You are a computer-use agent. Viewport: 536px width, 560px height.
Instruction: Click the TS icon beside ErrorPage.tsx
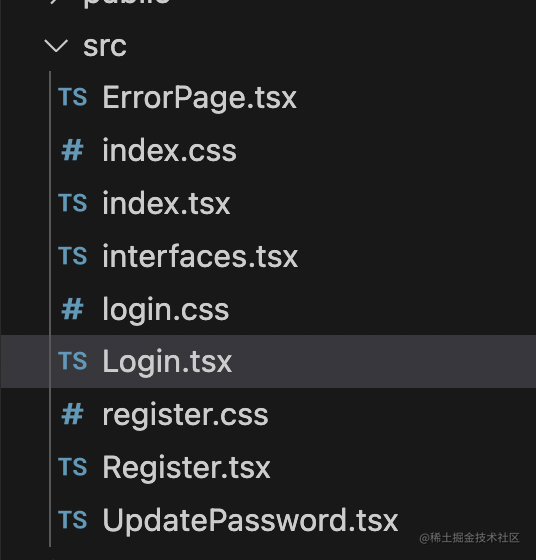pyautogui.click(x=73, y=97)
